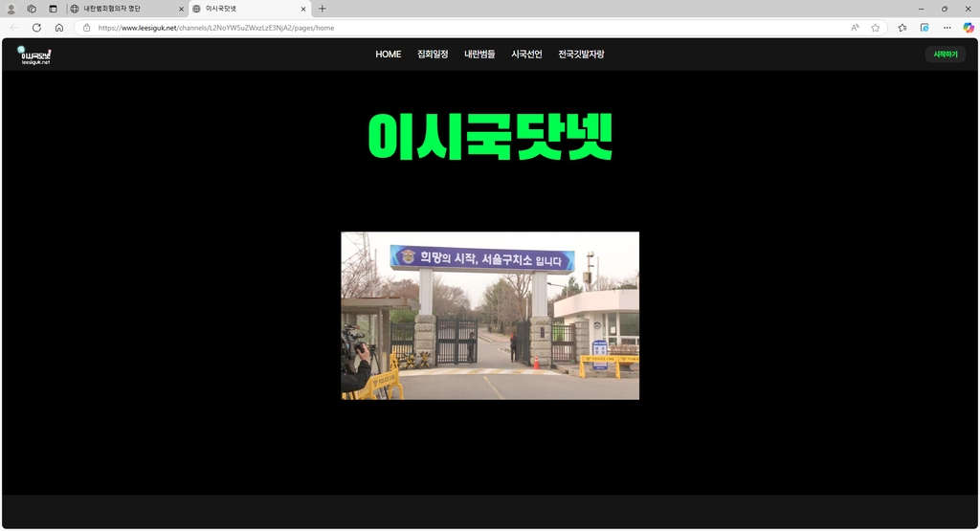
Task: Open the collections icon
Action: coord(924,28)
